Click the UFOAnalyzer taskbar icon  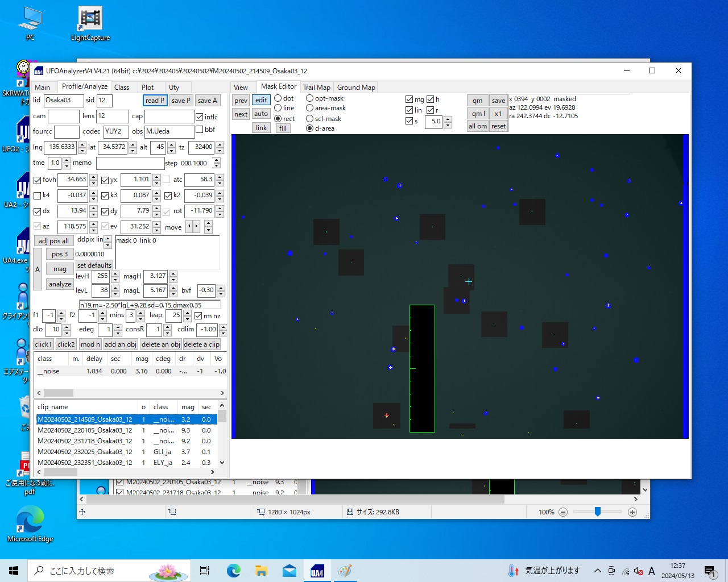coord(317,571)
